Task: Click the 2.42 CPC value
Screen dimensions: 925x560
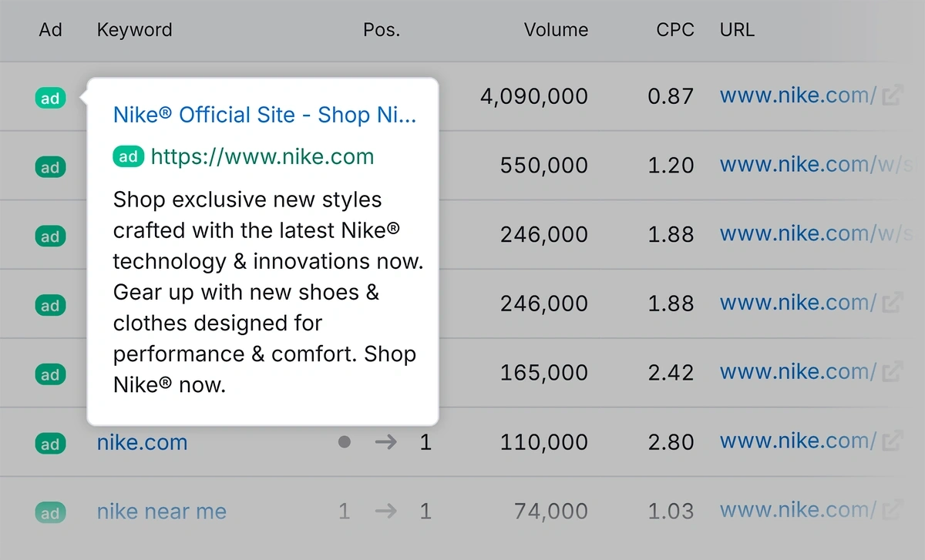Action: 671,372
